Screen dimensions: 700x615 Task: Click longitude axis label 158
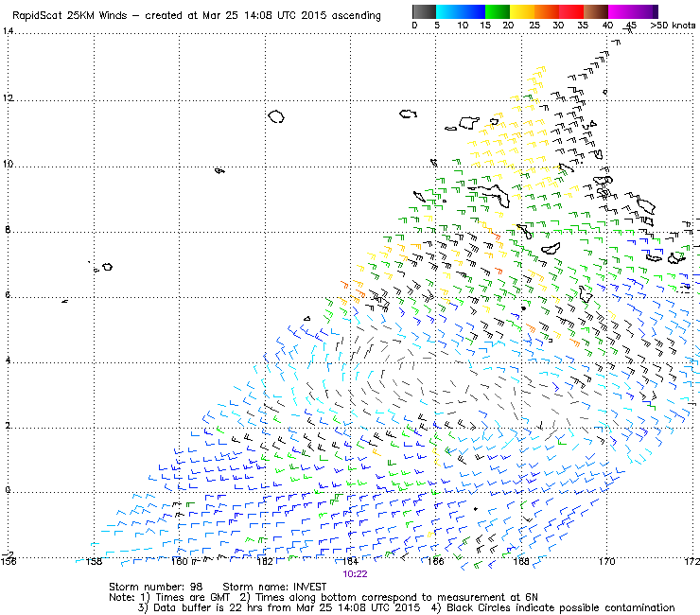(94, 561)
